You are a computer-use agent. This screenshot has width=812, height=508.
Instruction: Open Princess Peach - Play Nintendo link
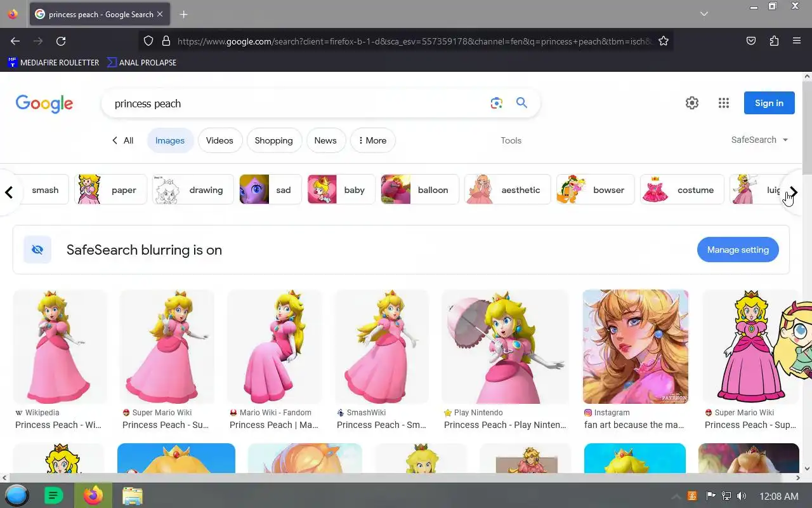(505, 425)
